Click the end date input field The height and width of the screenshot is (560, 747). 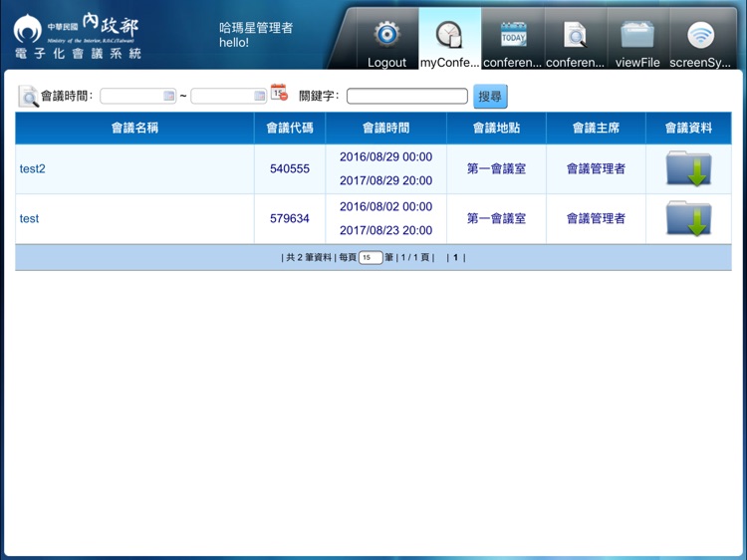tap(228, 96)
